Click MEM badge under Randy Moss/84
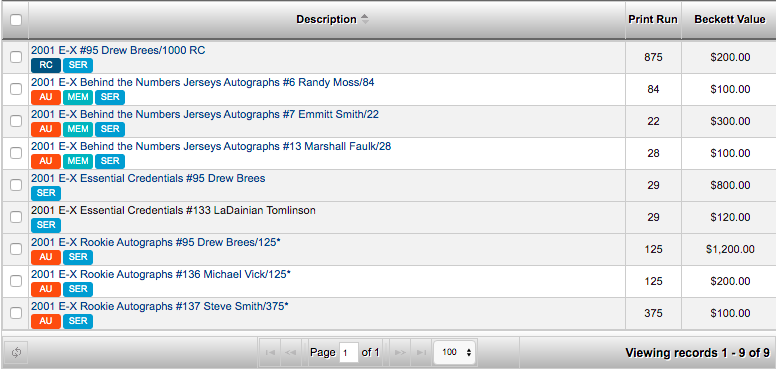776x369 pixels. 78,97
